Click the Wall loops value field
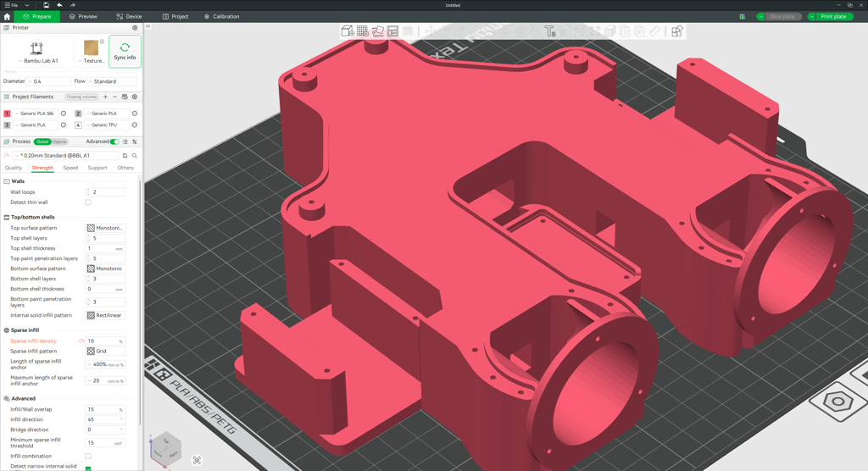This screenshot has width=868, height=471. click(105, 192)
